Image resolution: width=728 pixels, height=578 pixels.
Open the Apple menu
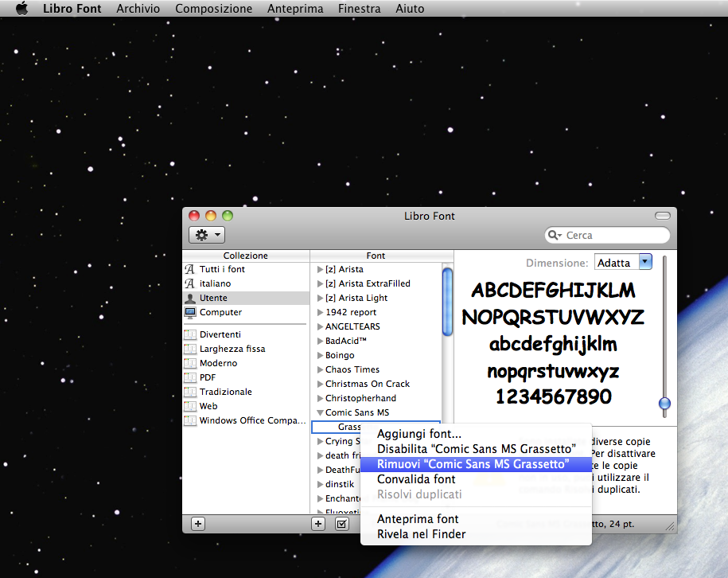point(21,9)
